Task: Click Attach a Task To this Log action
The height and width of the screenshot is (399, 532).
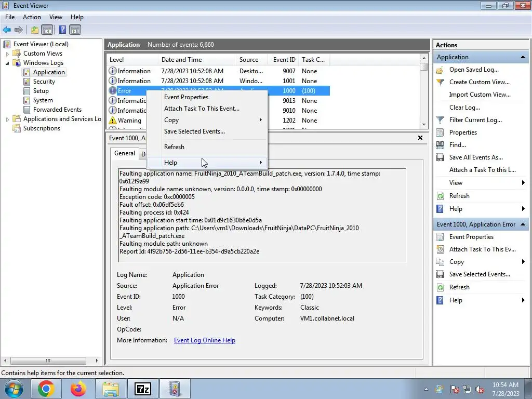Action: click(x=483, y=170)
